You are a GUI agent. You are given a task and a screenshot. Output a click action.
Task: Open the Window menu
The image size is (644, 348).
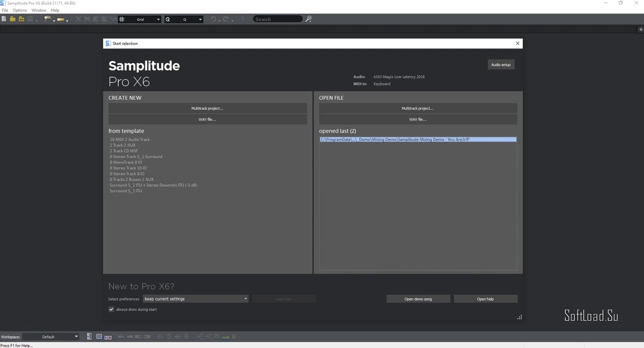point(39,10)
